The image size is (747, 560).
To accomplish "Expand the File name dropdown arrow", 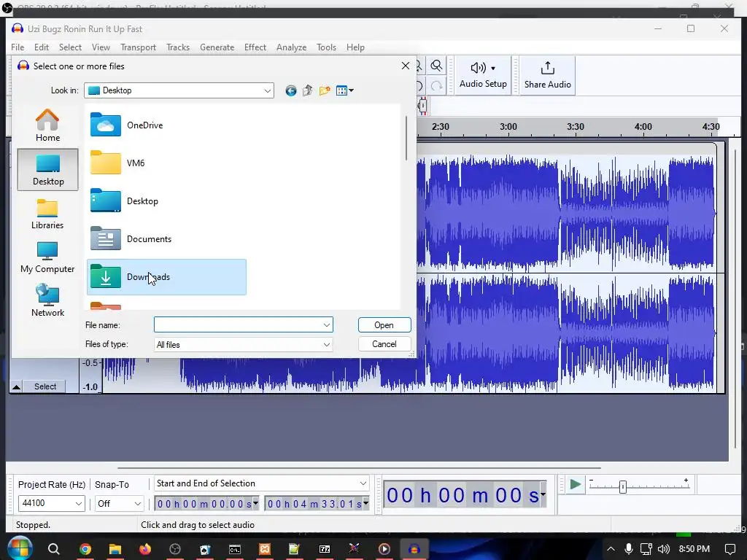I will [326, 325].
